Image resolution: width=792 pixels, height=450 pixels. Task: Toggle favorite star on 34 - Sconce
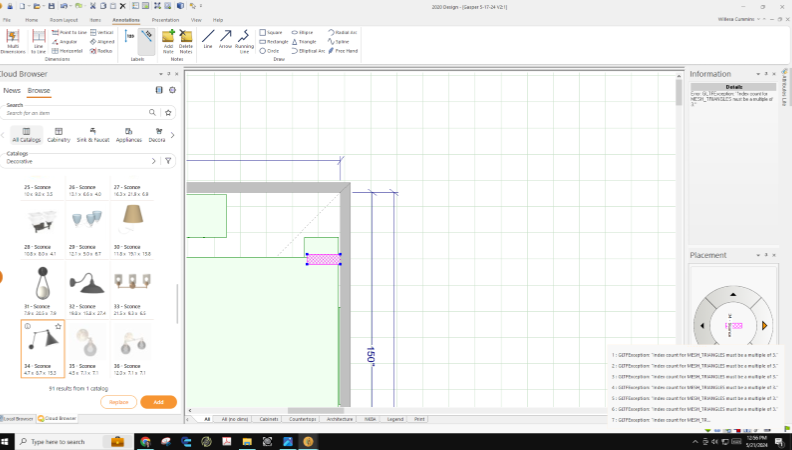click(59, 326)
